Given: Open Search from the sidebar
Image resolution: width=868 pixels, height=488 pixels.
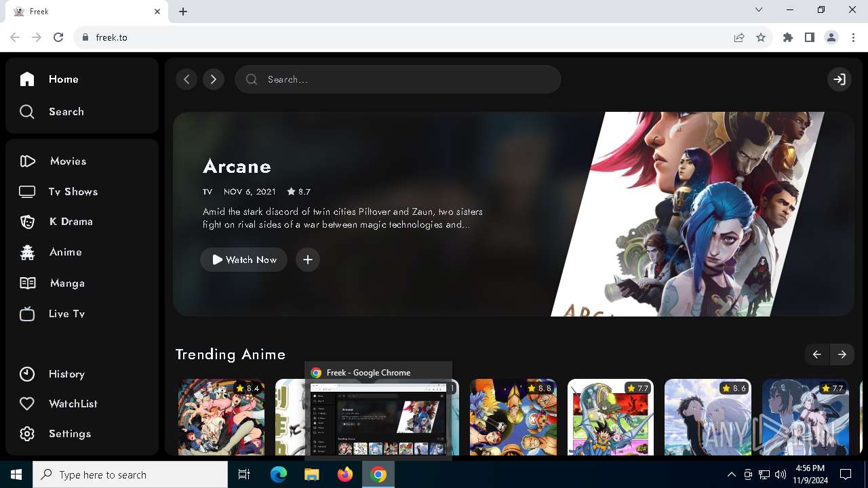Looking at the screenshot, I should 52,112.
